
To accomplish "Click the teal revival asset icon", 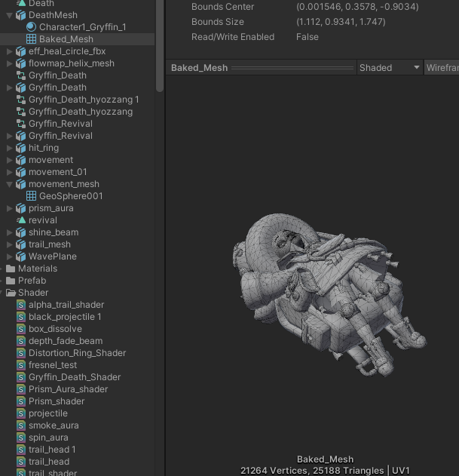I will 21,220.
